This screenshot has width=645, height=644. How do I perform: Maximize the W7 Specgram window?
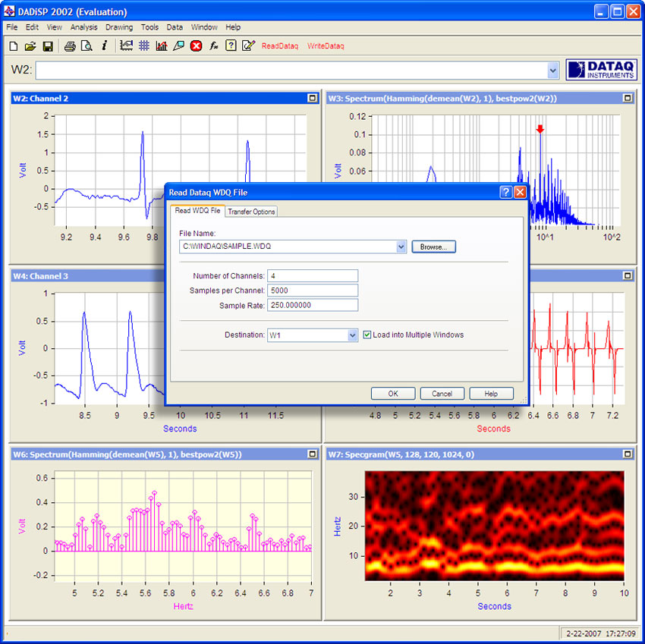[x=628, y=454]
